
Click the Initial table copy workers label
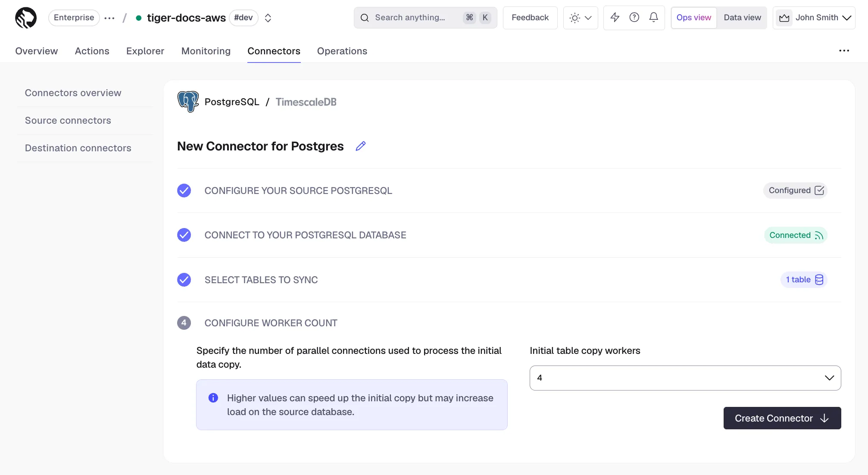(585, 350)
